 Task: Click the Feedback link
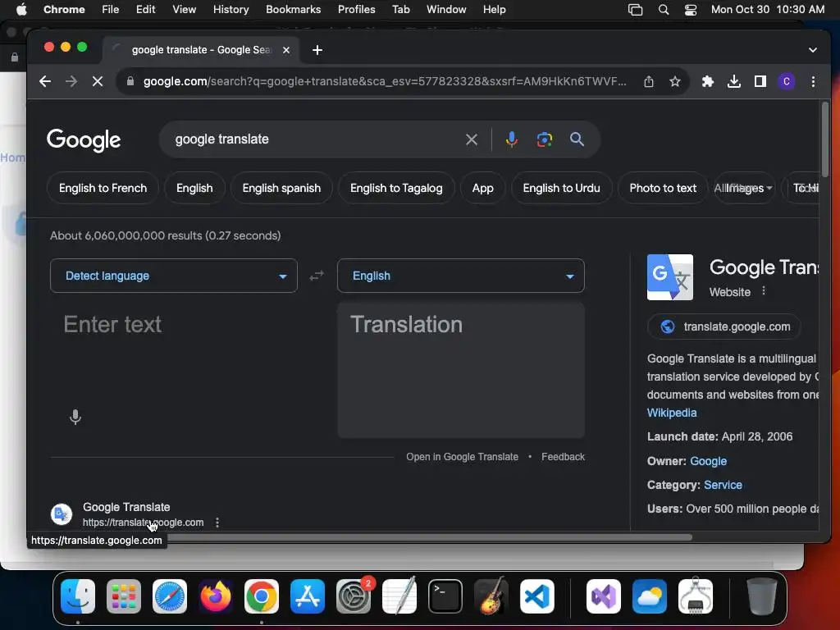point(563,457)
